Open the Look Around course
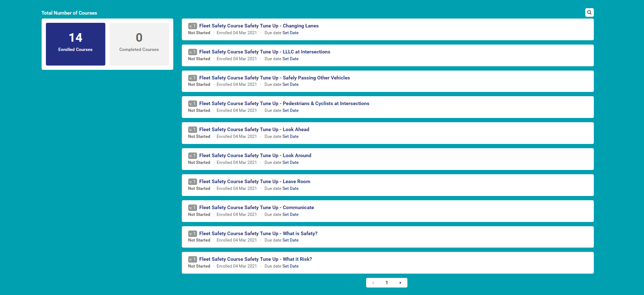The width and height of the screenshot is (644, 295). 255,156
